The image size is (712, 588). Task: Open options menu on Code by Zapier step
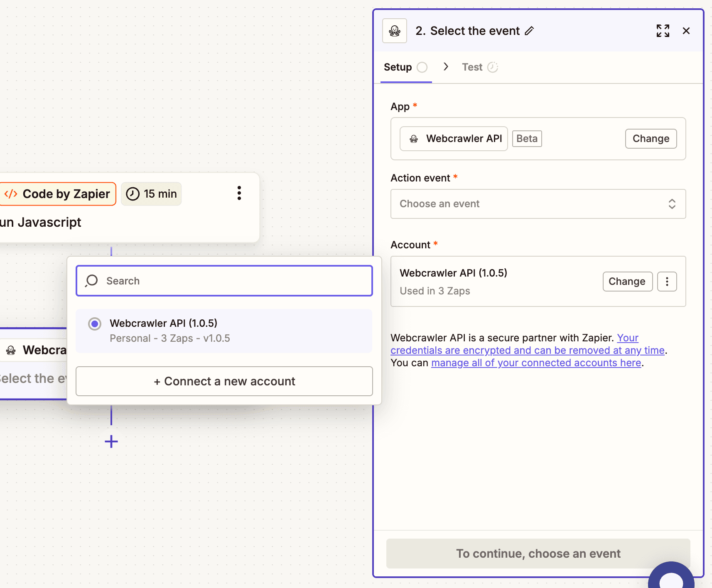click(239, 193)
